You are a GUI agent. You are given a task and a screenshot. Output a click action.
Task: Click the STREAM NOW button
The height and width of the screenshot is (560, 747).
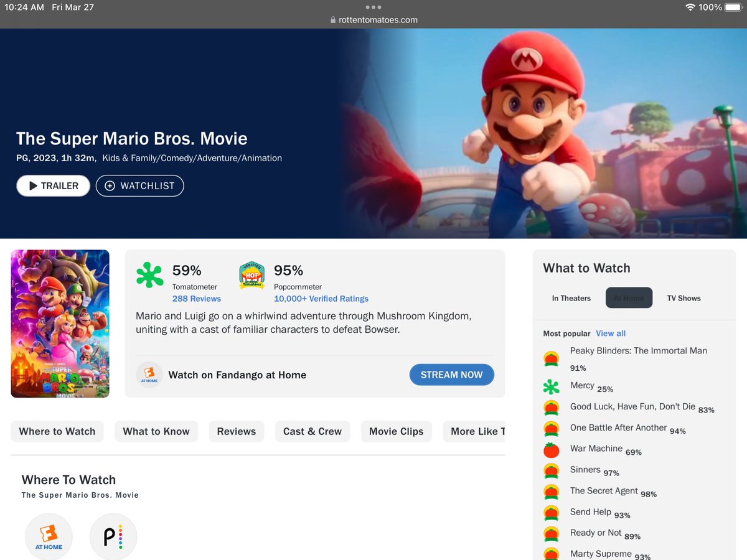point(451,375)
